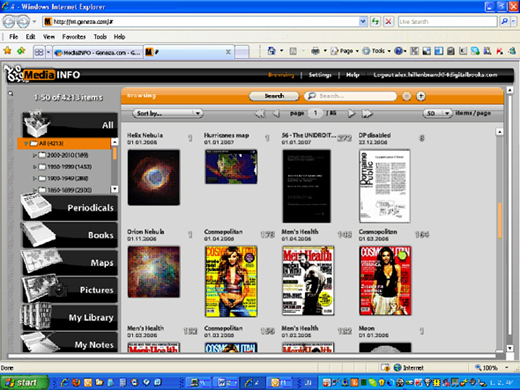This screenshot has width=520, height=390.
Task: Go to previous page arrow icon
Action: 276,114
